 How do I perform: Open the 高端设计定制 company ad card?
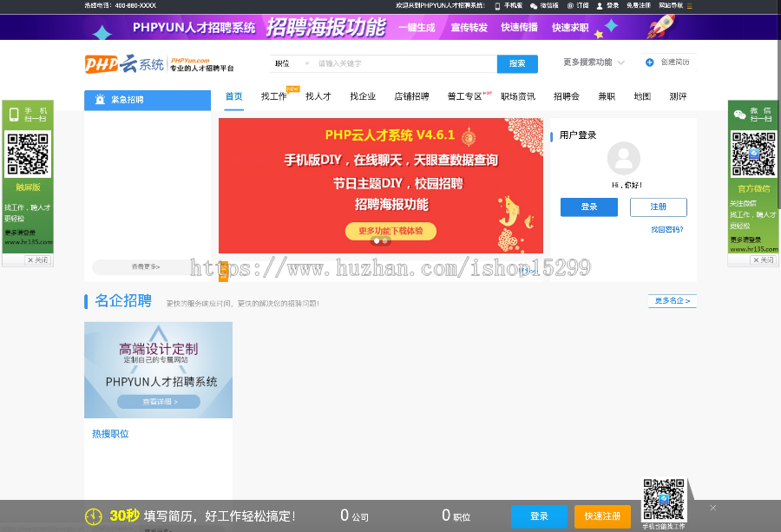[159, 370]
